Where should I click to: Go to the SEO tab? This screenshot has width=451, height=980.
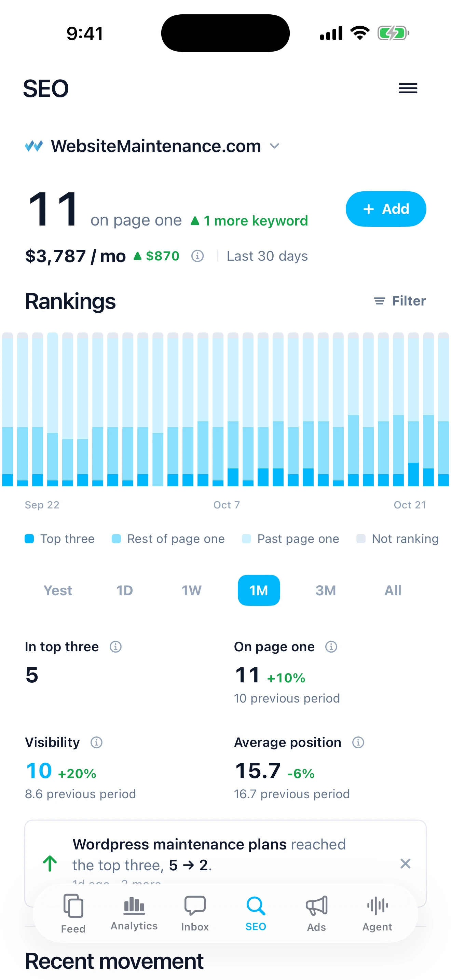(256, 914)
